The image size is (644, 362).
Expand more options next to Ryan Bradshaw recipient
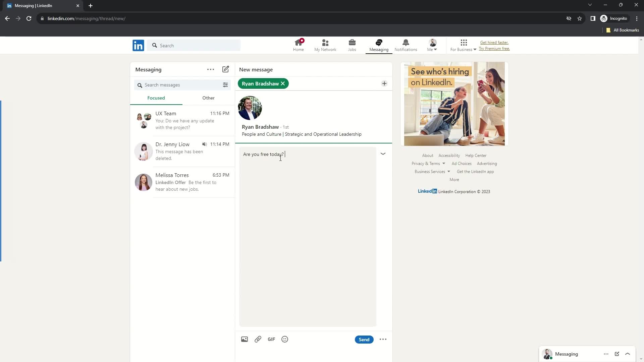click(384, 83)
